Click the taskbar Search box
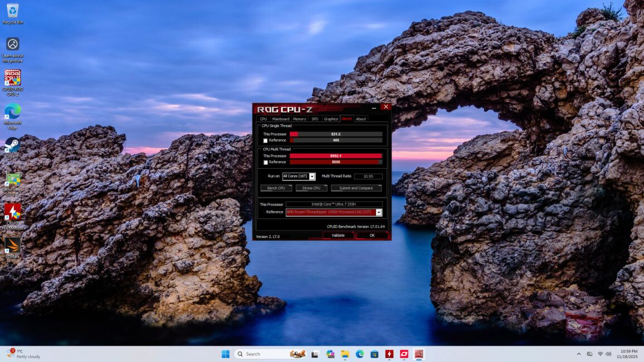 (271, 354)
